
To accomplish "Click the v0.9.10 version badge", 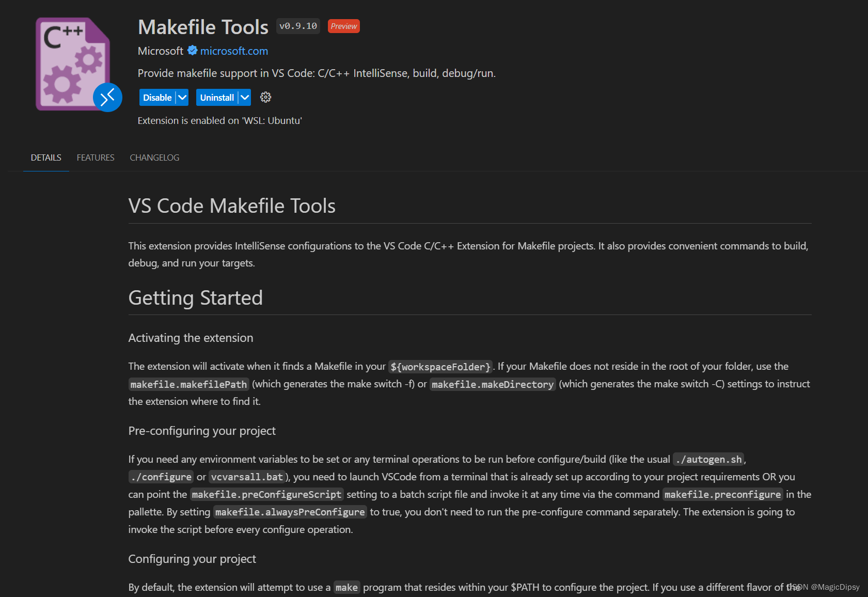I will [x=298, y=26].
